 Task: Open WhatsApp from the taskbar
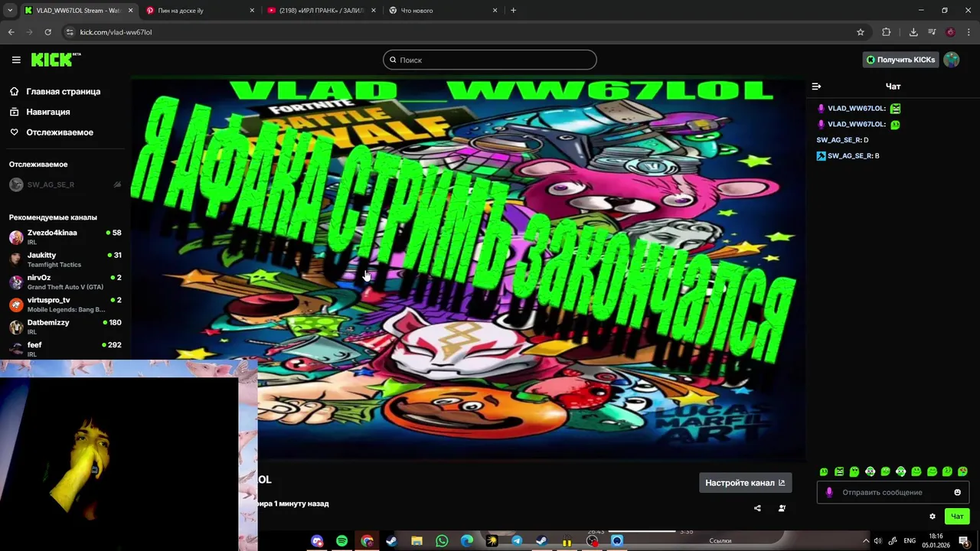click(x=442, y=541)
